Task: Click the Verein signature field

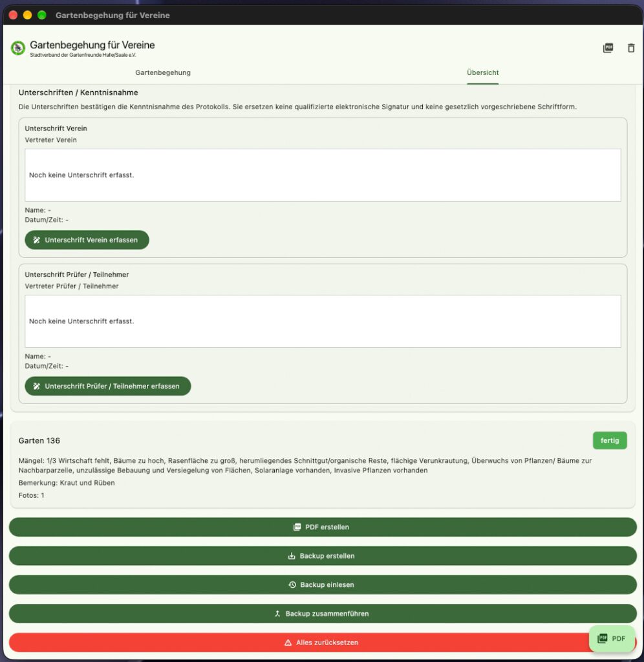Action: pyautogui.click(x=323, y=175)
